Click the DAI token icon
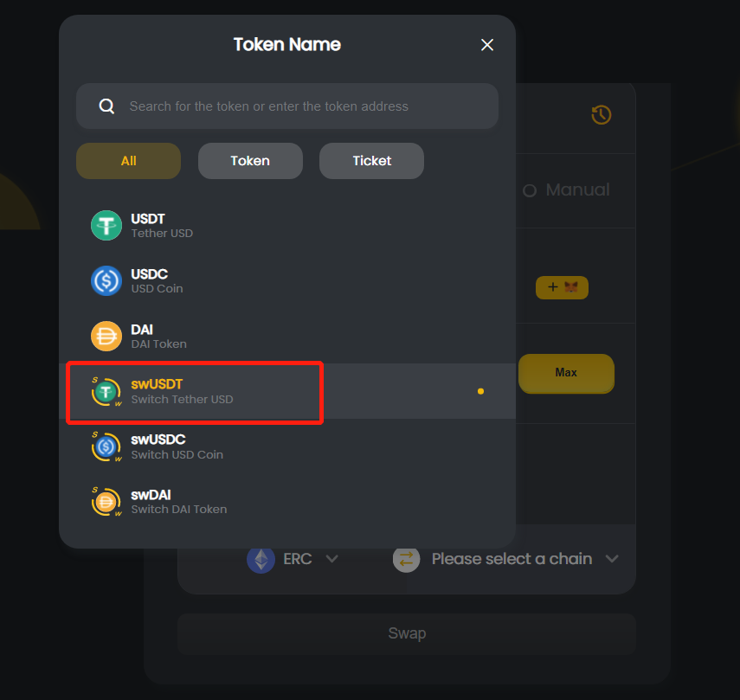Viewport: 740px width, 700px height. 106,337
